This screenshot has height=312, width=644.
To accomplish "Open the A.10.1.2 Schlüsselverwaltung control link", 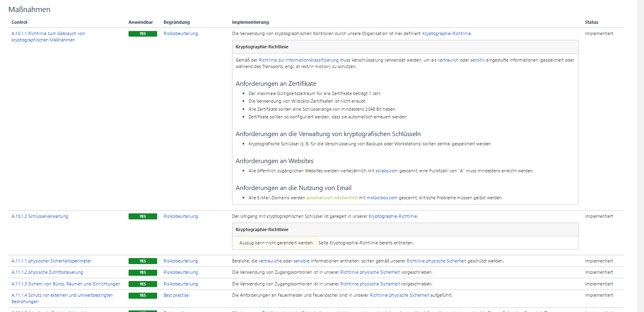I will tap(39, 217).
